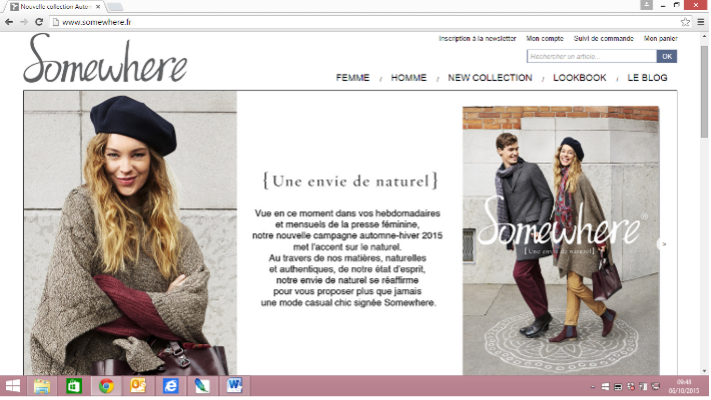
Task: Open Windows Start button in taskbar
Action: click(13, 385)
